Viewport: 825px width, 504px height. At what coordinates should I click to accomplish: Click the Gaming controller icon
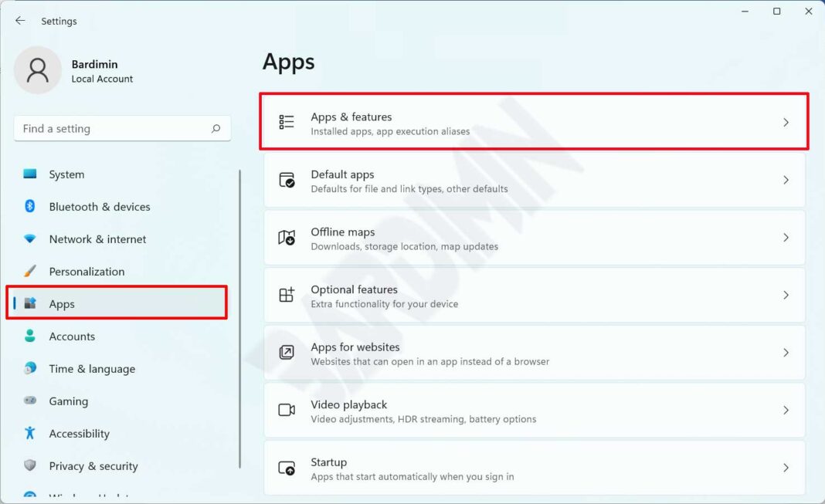tap(30, 401)
